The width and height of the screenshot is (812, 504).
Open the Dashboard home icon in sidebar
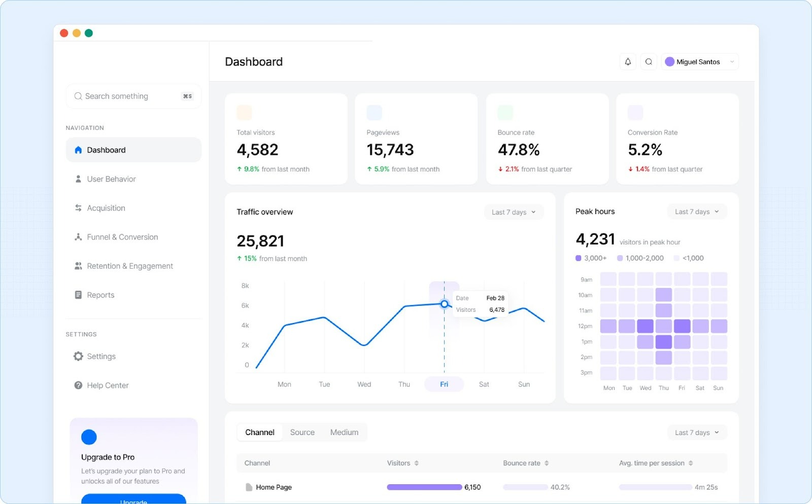click(x=78, y=150)
